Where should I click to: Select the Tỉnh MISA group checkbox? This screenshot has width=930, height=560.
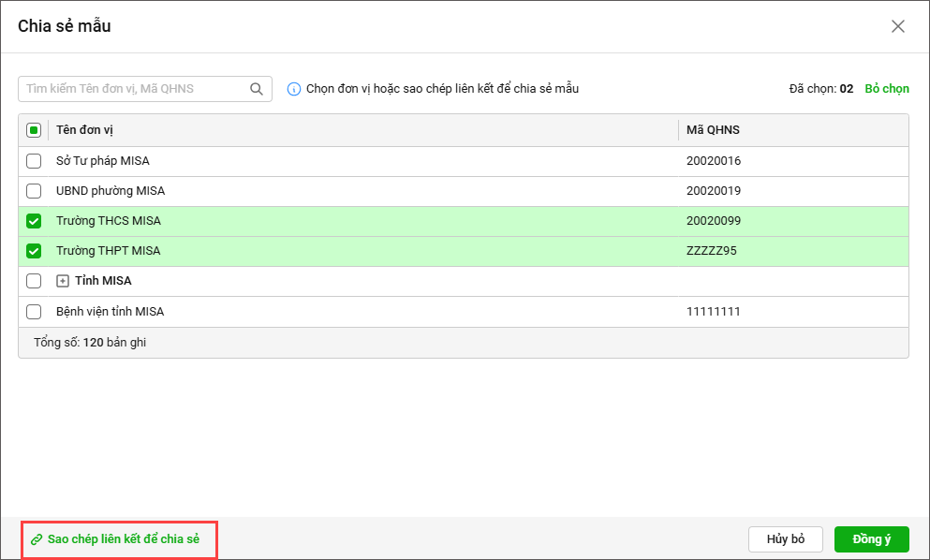(x=34, y=281)
